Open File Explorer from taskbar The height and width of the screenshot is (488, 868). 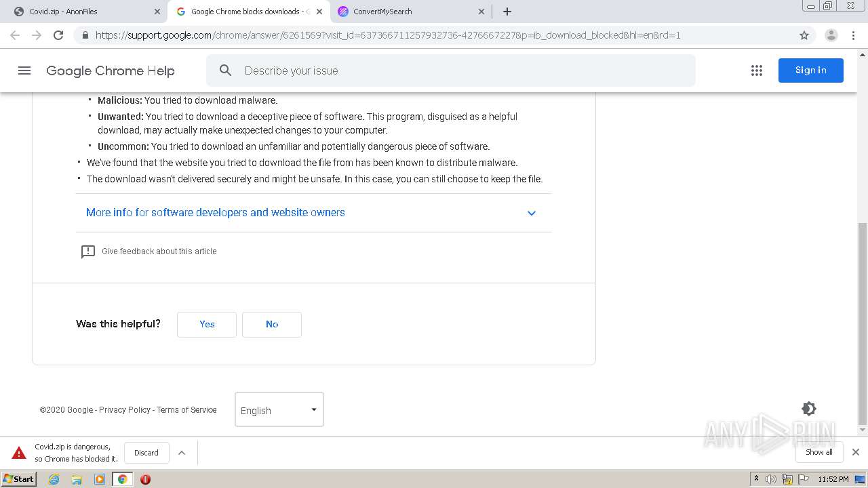77,479
